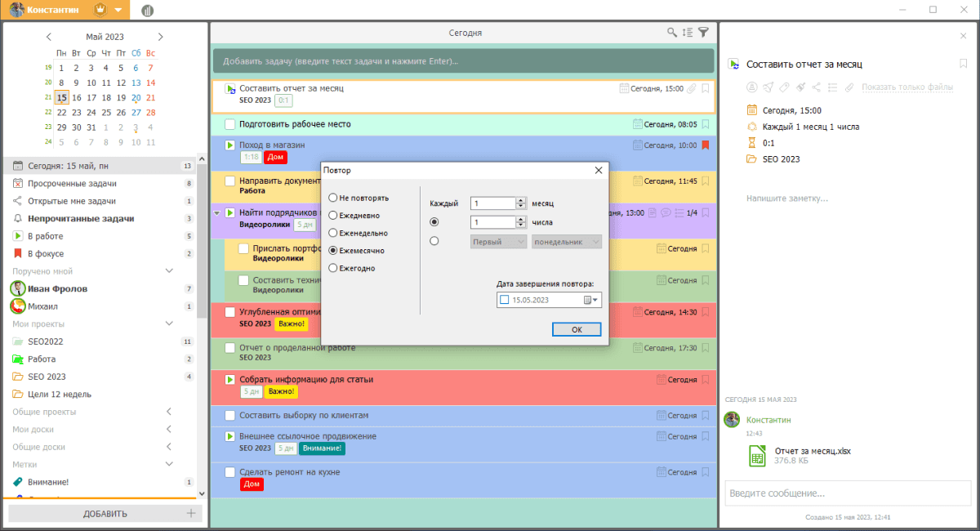Screen dimensions: 980x531
Task: Open the statistics chart icon in the title bar
Action: (147, 11)
